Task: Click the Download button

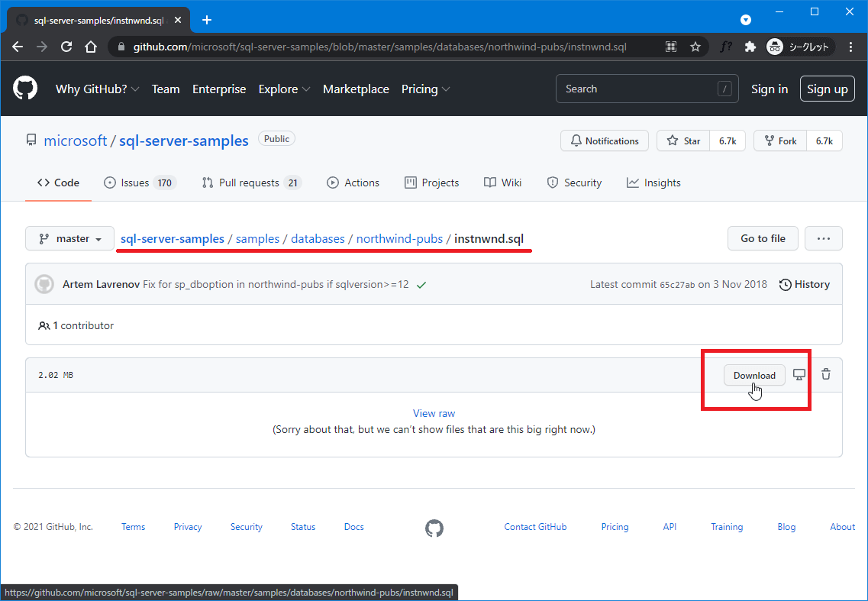Action: (754, 375)
